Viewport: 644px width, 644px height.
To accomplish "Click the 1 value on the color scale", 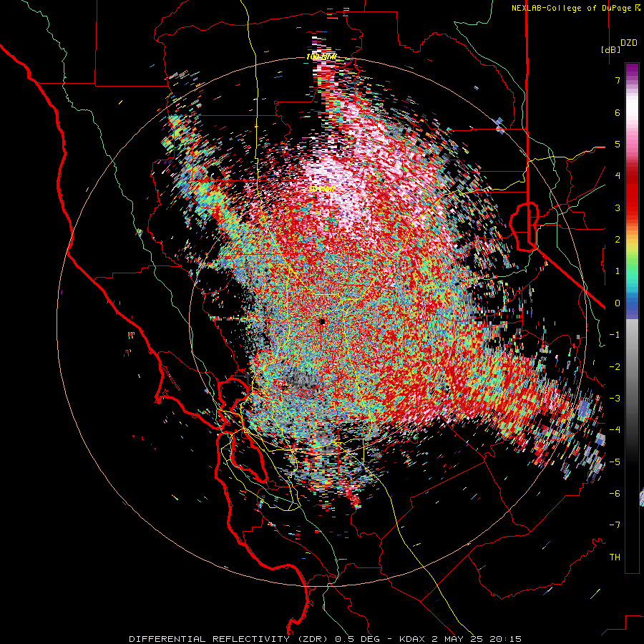I will point(618,271).
